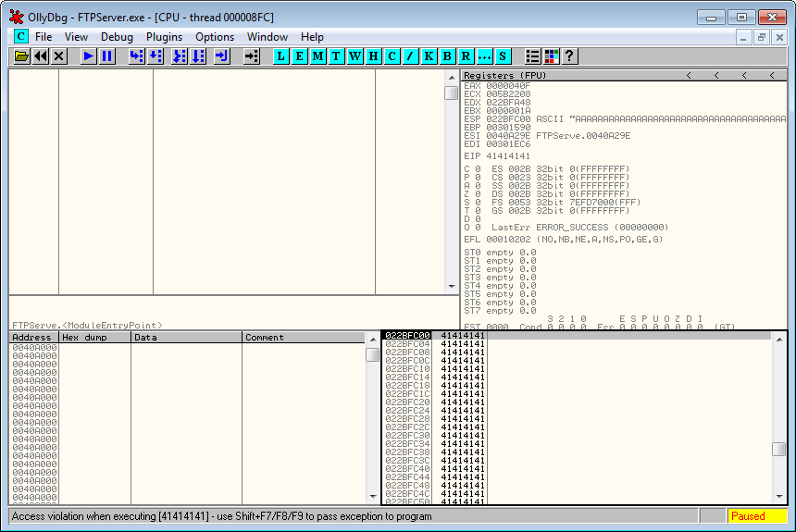Show Threads window (T button)

[336, 56]
